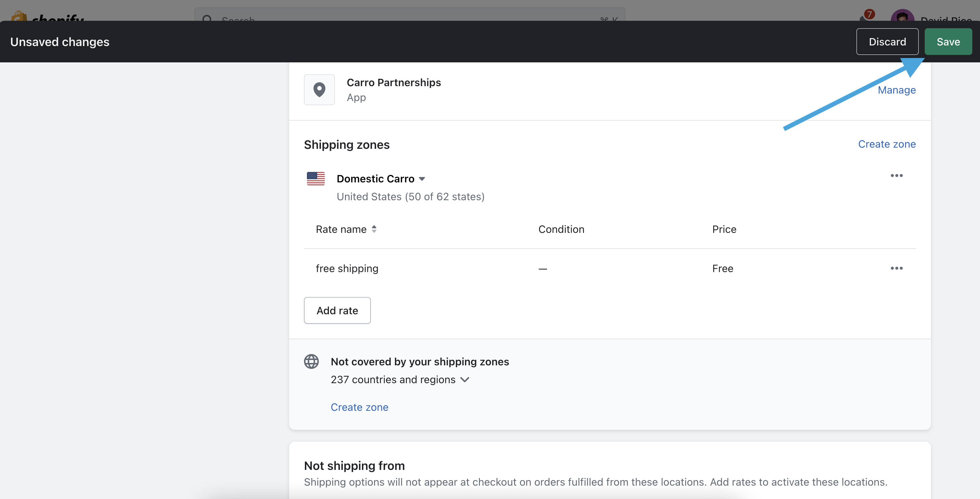Click the globe icon beside uncovered zones
Image resolution: width=980 pixels, height=499 pixels.
pyautogui.click(x=311, y=361)
